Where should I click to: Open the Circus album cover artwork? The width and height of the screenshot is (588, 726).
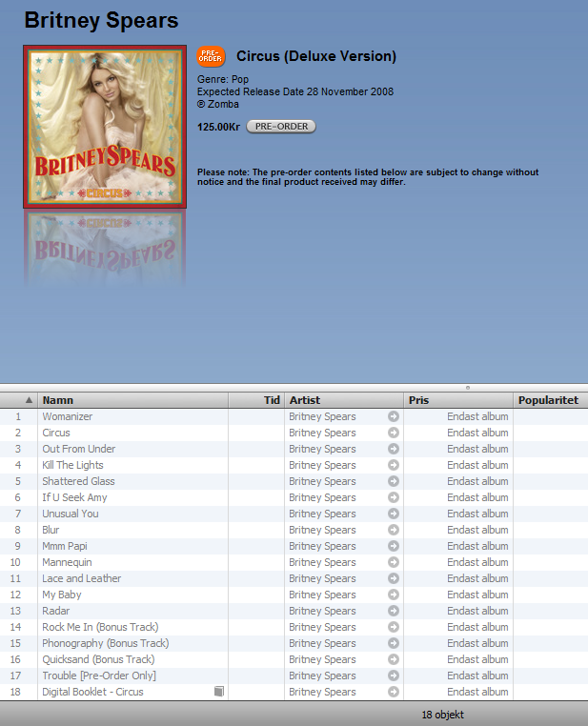coord(105,127)
